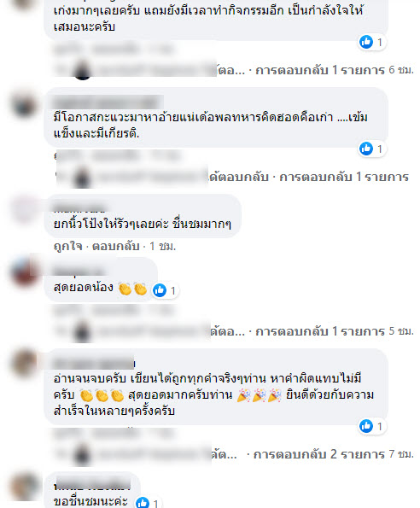Open profile picture beside อ่านจนจบครับ comment

tap(24, 363)
